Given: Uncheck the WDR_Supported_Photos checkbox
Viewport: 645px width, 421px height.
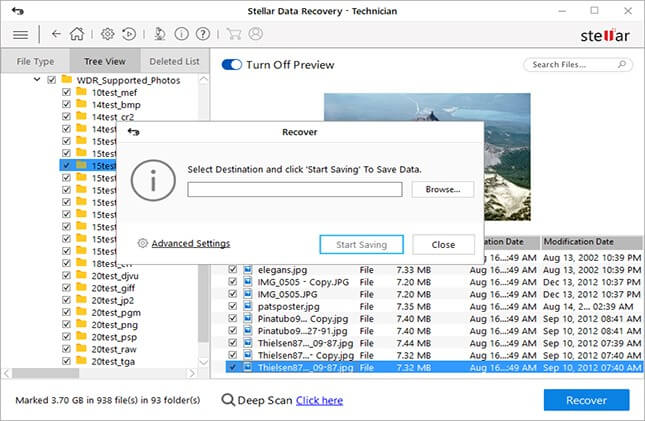Looking at the screenshot, I should click(51, 80).
